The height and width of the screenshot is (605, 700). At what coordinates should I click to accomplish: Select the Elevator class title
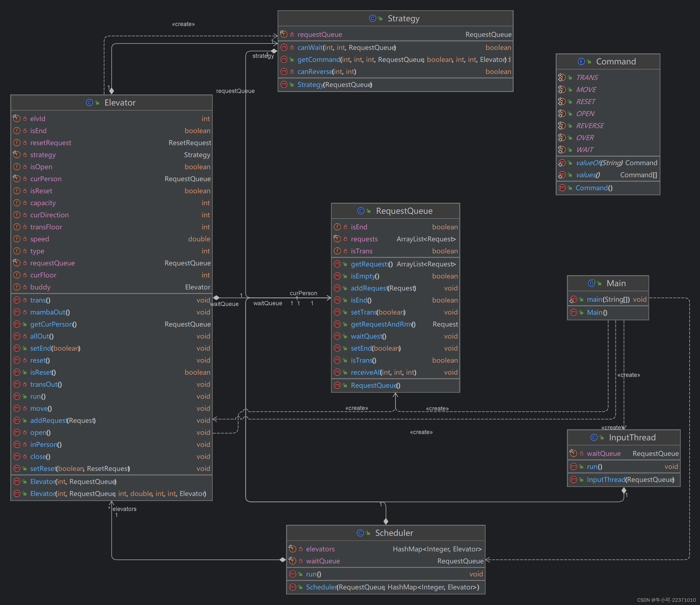pos(120,103)
